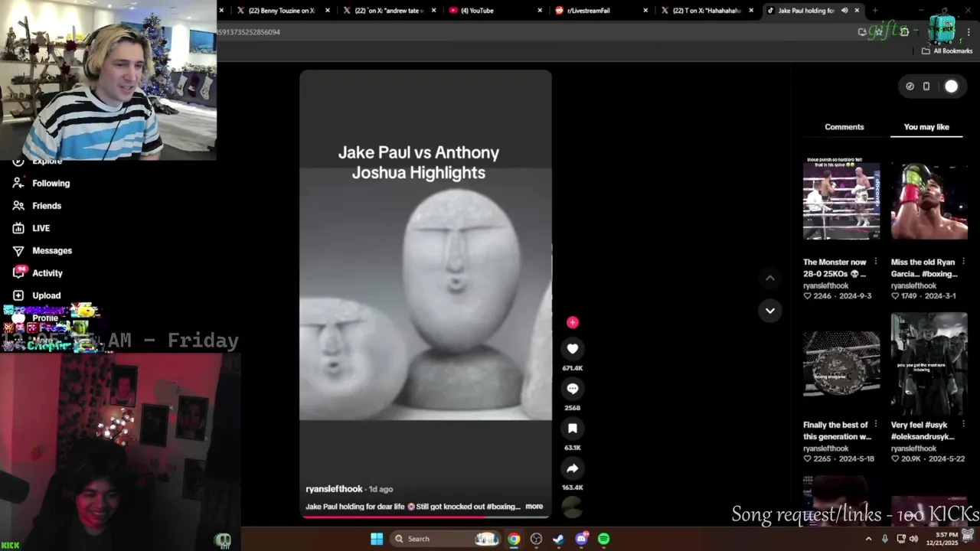Like the video with the heart icon

[x=572, y=349]
